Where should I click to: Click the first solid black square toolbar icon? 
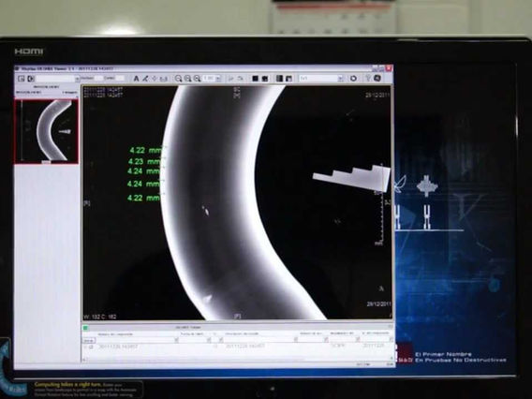click(x=255, y=79)
